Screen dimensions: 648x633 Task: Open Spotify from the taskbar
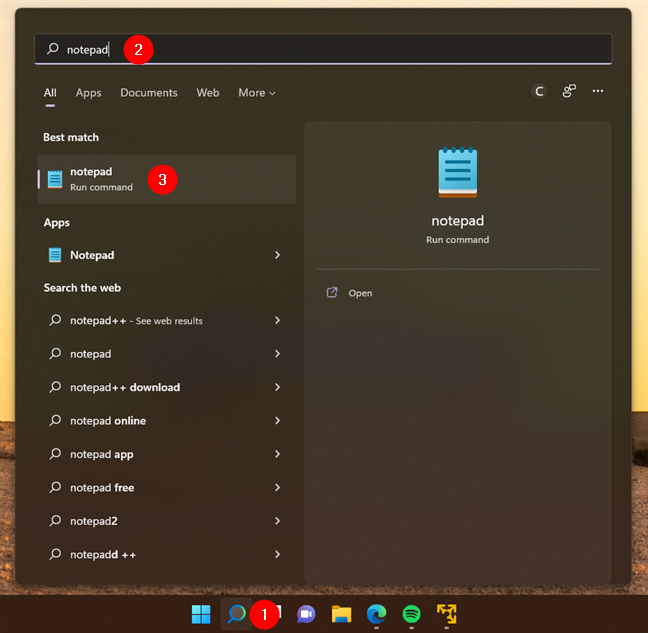[412, 614]
